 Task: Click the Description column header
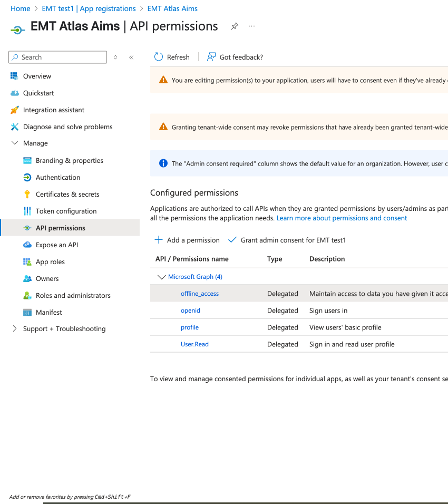pyautogui.click(x=327, y=259)
